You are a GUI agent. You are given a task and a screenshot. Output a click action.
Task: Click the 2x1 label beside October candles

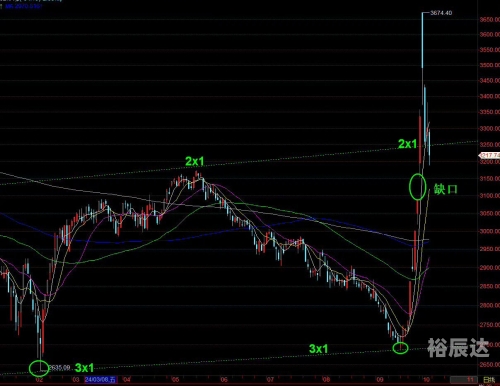tap(407, 144)
